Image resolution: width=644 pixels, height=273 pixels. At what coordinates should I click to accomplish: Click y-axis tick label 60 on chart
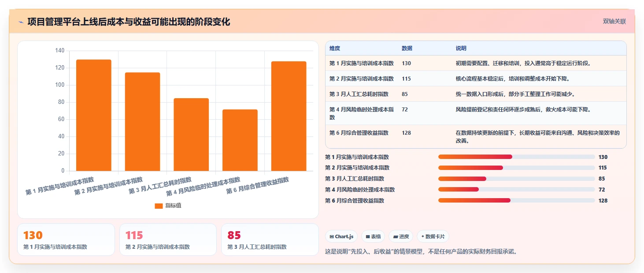click(x=61, y=119)
